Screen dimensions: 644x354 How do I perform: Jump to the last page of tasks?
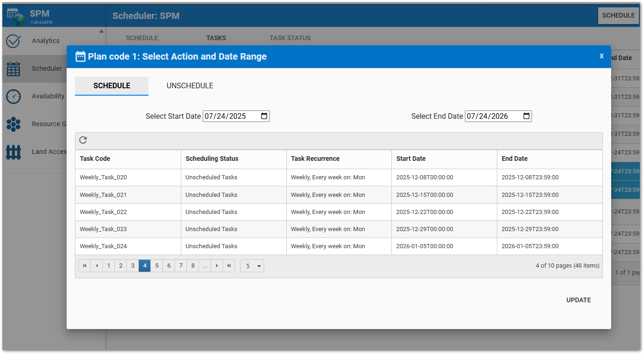point(229,266)
